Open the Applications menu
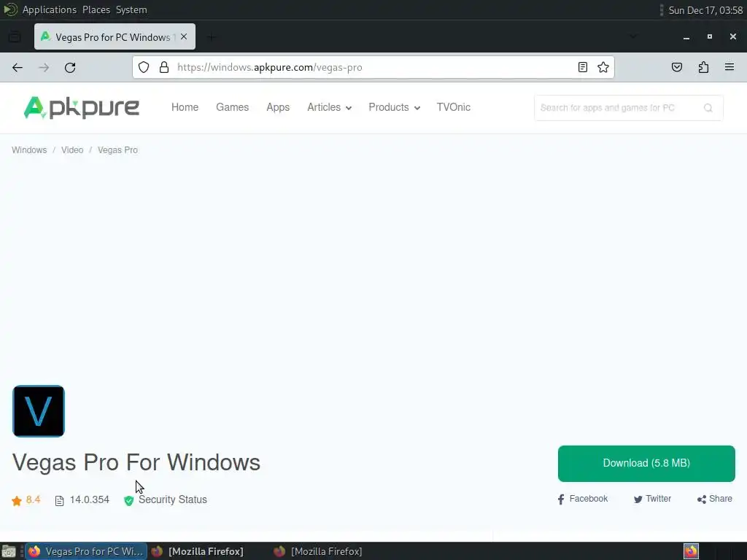 (50, 9)
